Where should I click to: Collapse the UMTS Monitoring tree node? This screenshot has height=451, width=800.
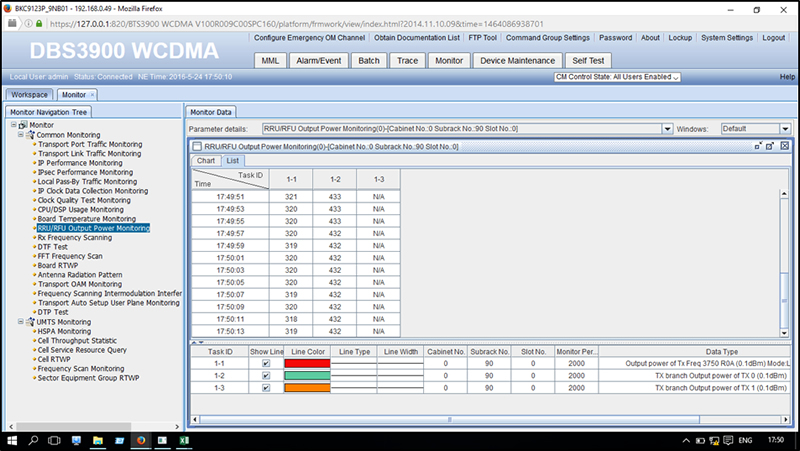21,322
